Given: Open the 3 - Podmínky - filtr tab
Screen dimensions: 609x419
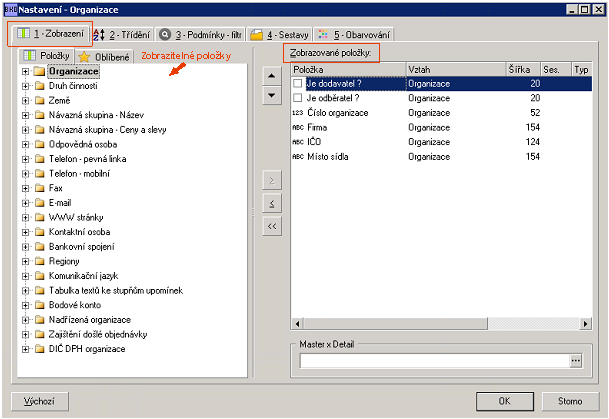Looking at the screenshot, I should (x=200, y=35).
